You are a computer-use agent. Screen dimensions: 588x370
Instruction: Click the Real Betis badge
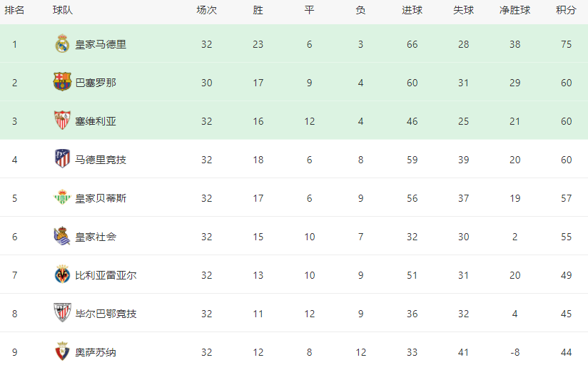[x=62, y=197]
